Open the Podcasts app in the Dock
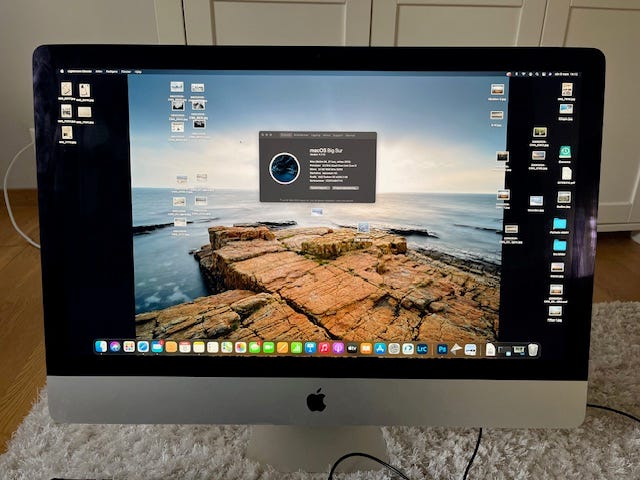 [x=338, y=348]
